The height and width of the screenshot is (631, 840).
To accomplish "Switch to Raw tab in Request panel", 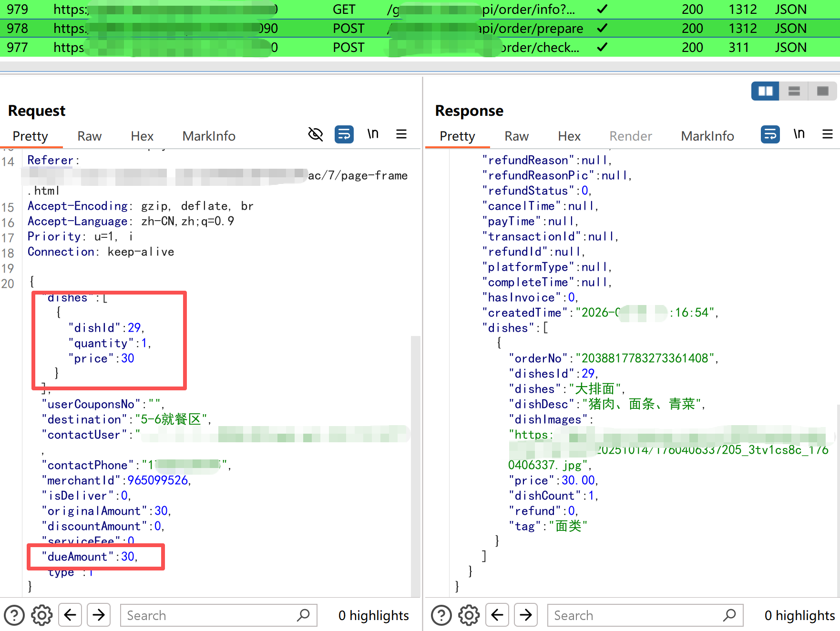I will pos(89,136).
